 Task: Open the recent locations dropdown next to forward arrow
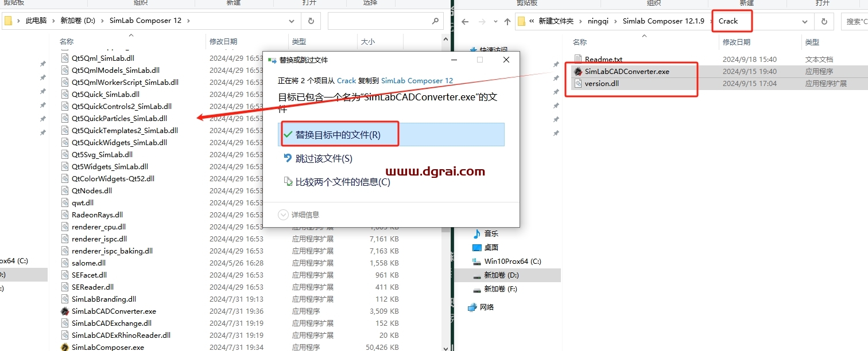[x=495, y=21]
